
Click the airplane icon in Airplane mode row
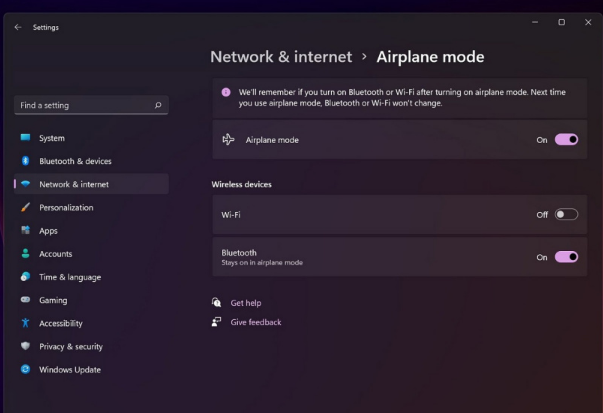228,140
